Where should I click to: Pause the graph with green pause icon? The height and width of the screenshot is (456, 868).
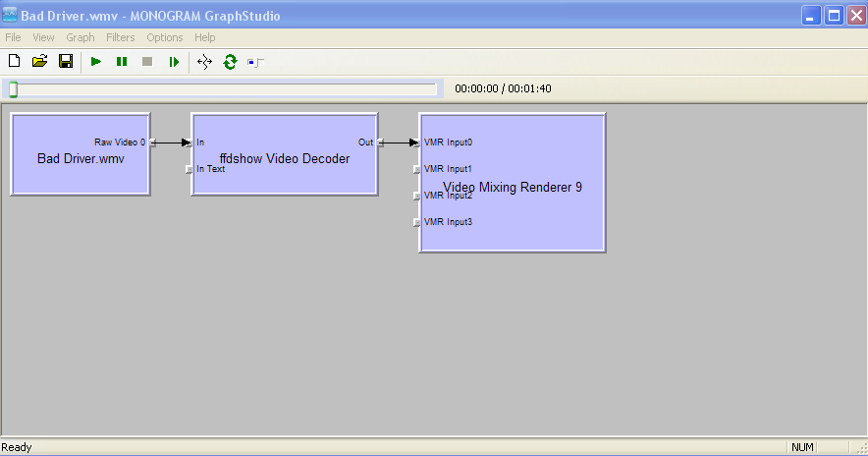[x=122, y=62]
